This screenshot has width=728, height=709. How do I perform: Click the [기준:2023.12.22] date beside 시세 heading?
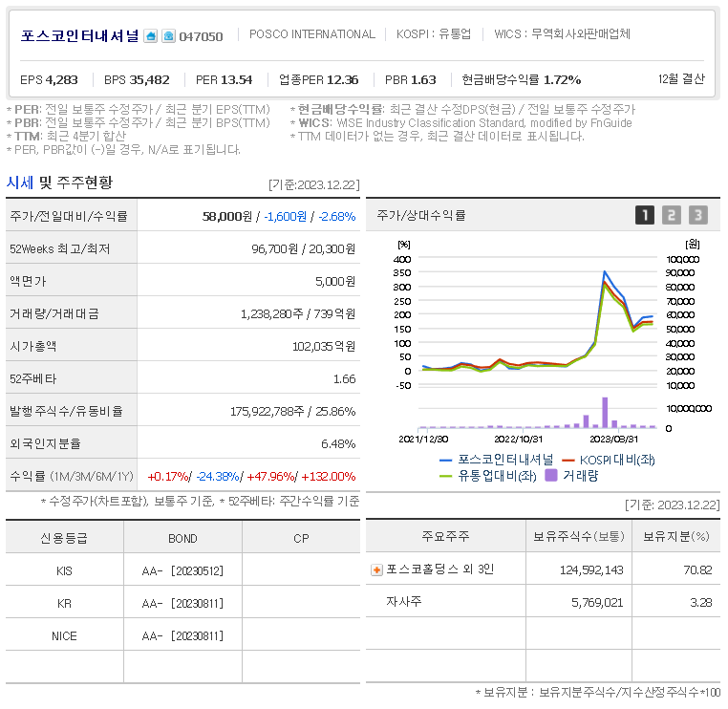(314, 184)
